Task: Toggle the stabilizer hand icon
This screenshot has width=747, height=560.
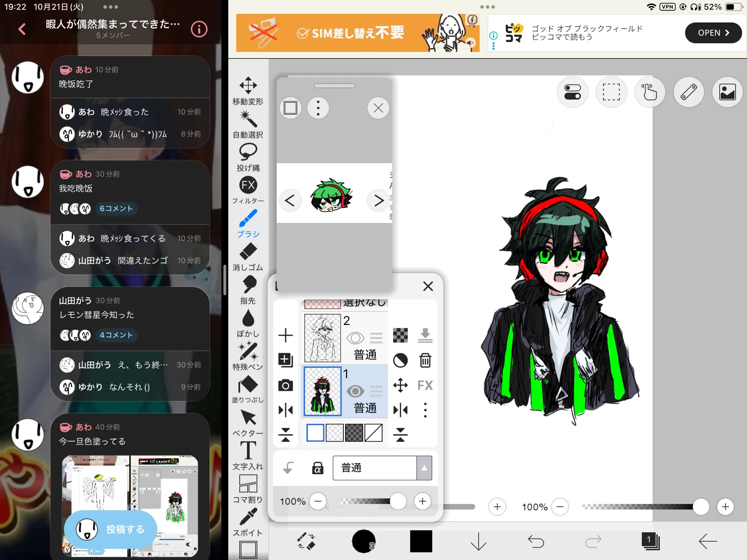Action: [x=650, y=92]
